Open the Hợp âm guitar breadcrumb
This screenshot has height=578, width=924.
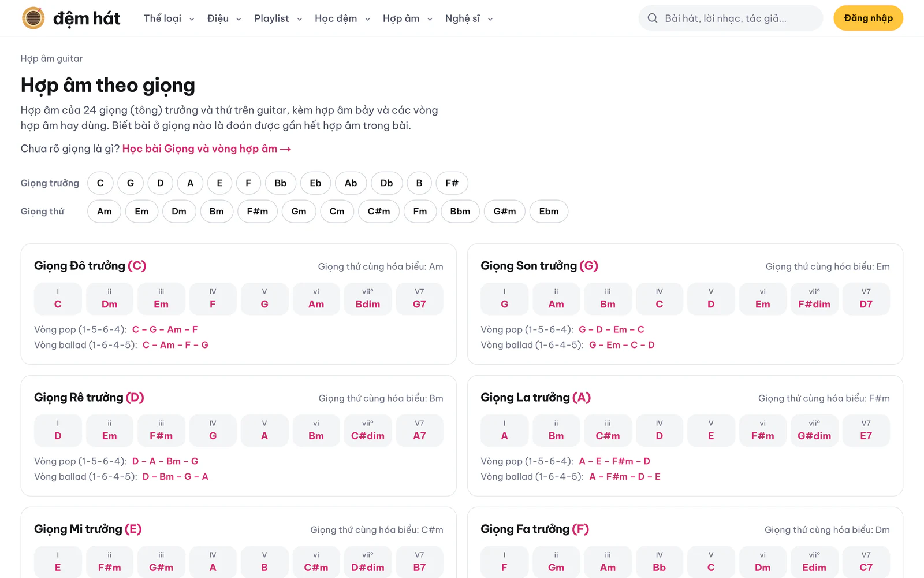[51, 58]
